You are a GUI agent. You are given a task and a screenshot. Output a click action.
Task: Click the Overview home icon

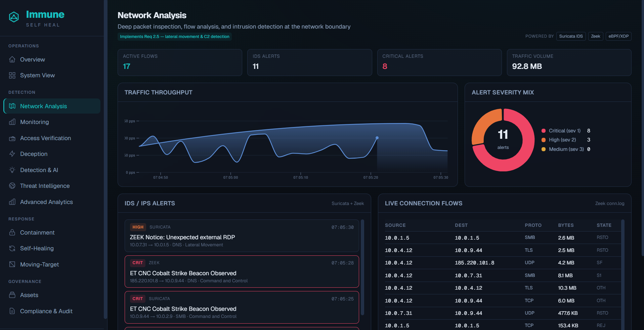pyautogui.click(x=12, y=59)
